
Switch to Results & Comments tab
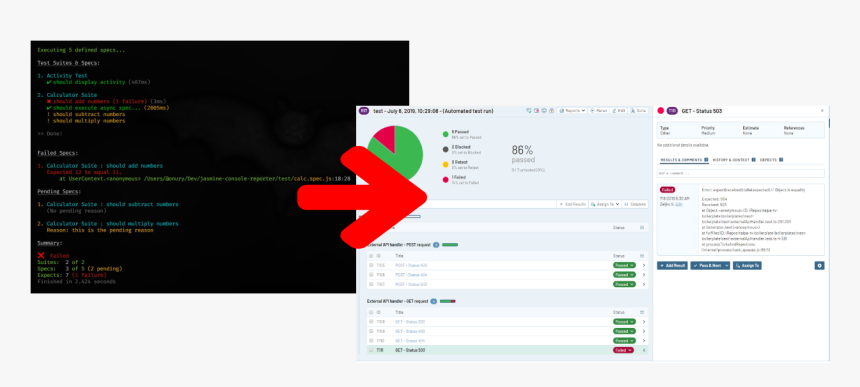(684, 160)
